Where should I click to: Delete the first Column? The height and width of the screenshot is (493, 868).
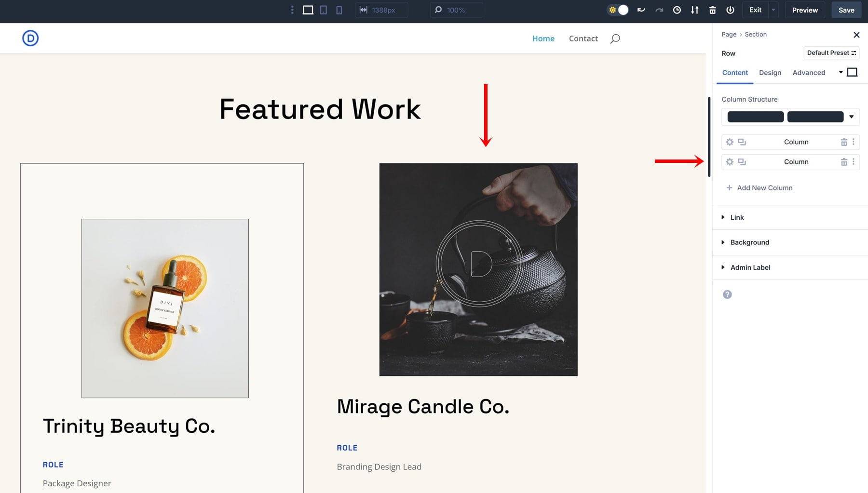(843, 142)
